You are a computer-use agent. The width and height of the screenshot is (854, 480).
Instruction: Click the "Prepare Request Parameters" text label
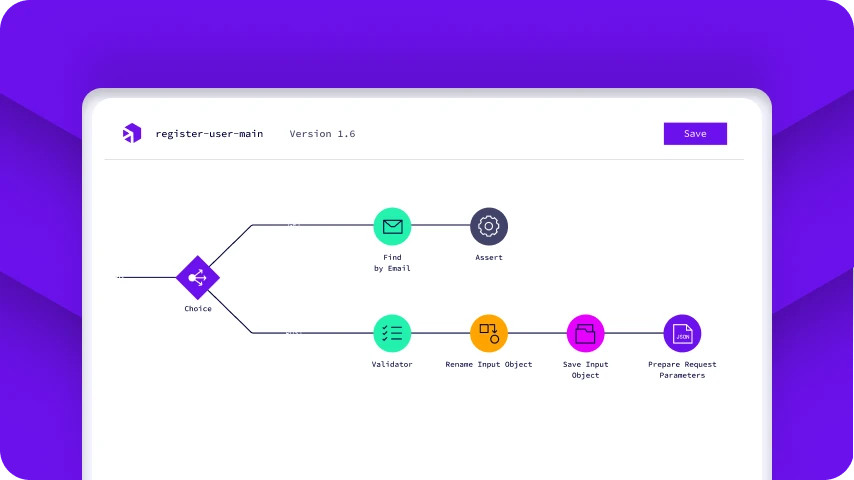click(x=682, y=370)
